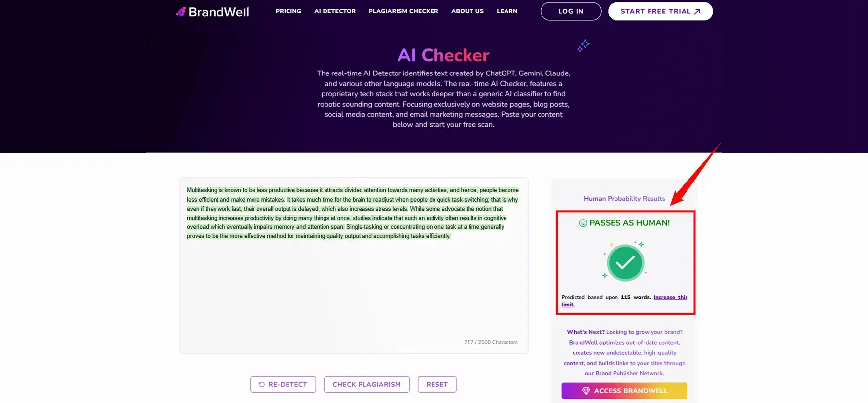
Task: Select About Us in the navbar
Action: pos(467,11)
